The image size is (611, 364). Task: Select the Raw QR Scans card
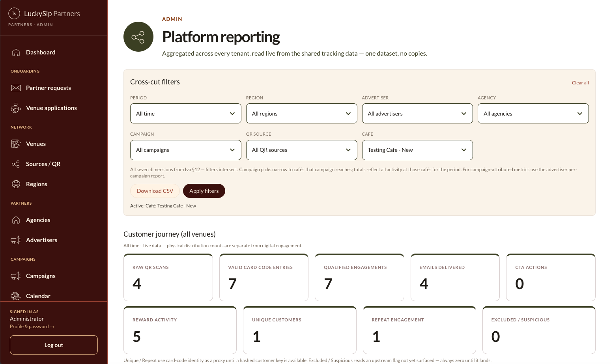[168, 278]
